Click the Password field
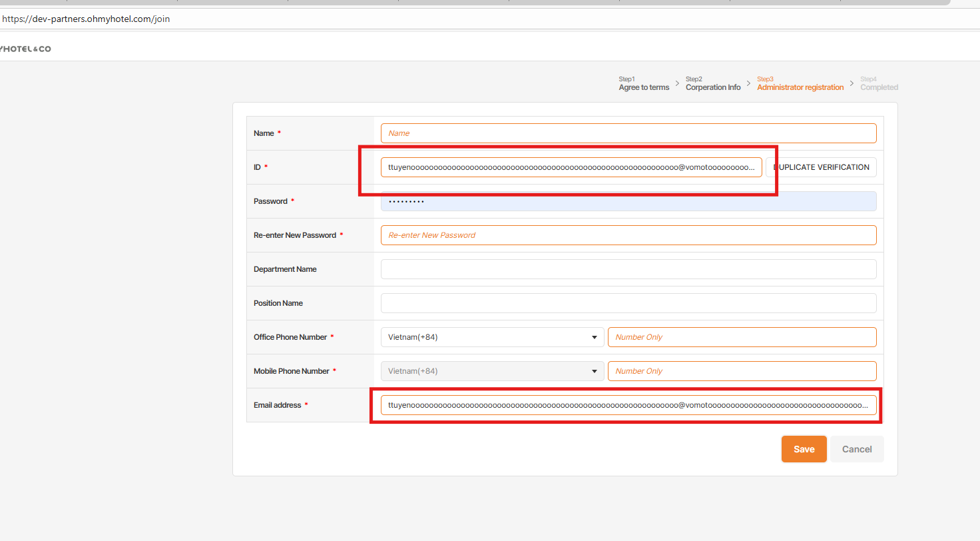 coord(628,201)
